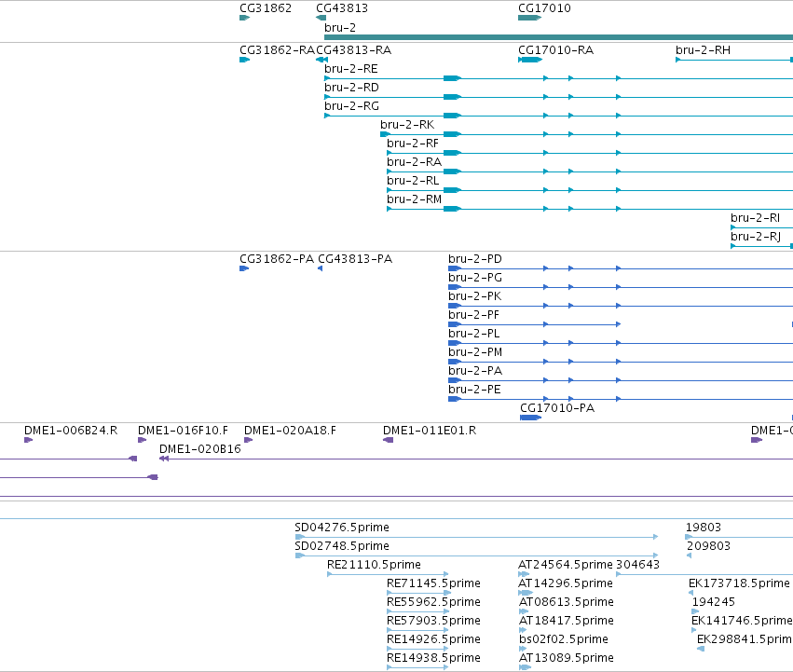Click EST RE14938.5prime label
The height and width of the screenshot is (672, 793).
coord(433,658)
